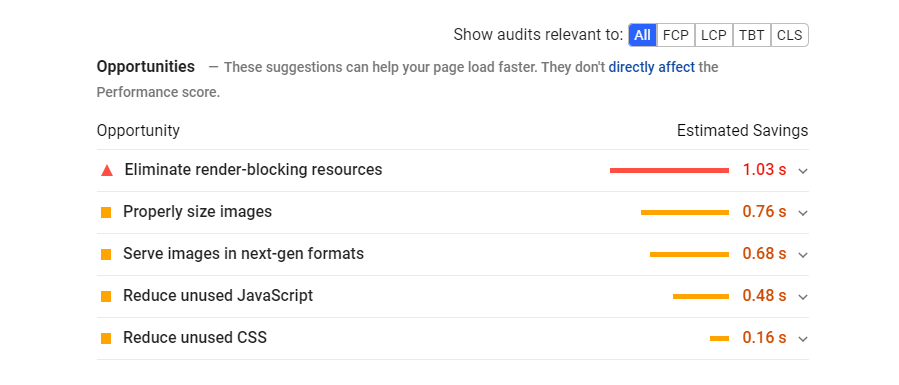
Task: Expand Serve images in next-gen formats chevron
Action: click(803, 255)
